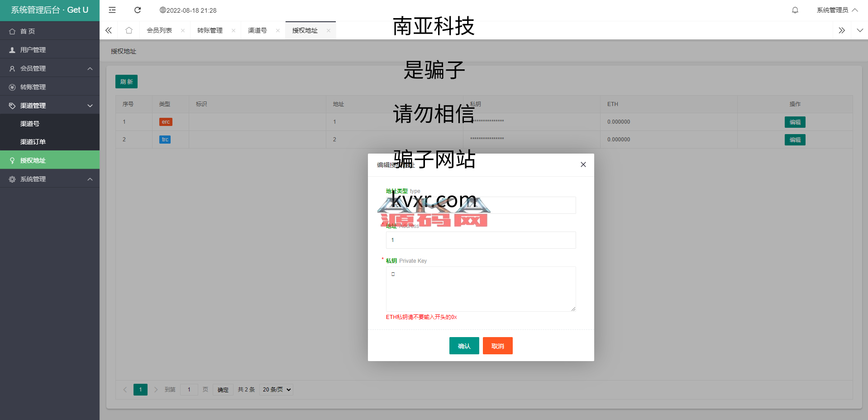Select 渠道订单 in the sidebar
This screenshot has width=868, height=420.
[x=33, y=142]
